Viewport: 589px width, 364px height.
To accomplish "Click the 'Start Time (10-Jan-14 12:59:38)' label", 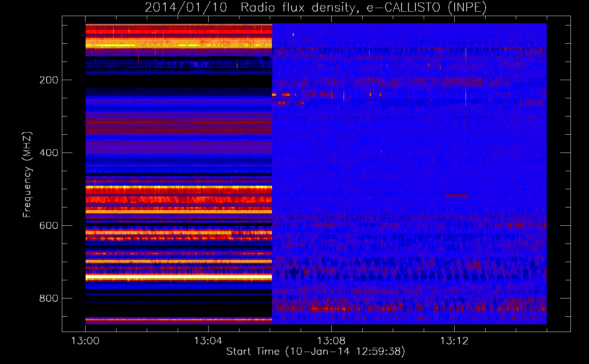I will 316,352.
